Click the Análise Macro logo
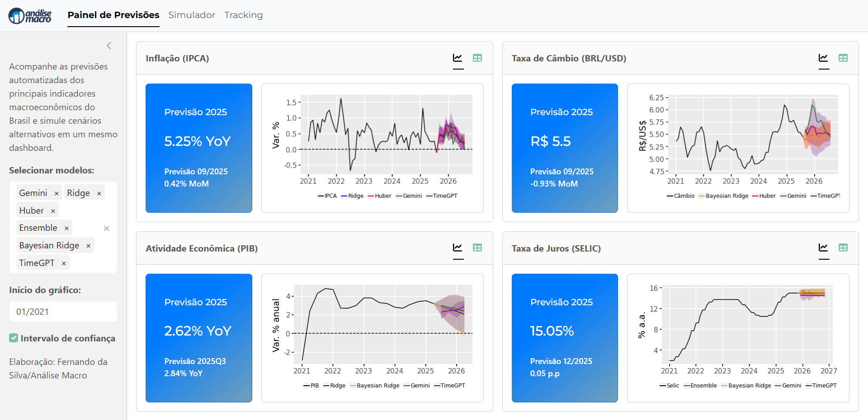The width and height of the screenshot is (868, 420). coord(30,16)
